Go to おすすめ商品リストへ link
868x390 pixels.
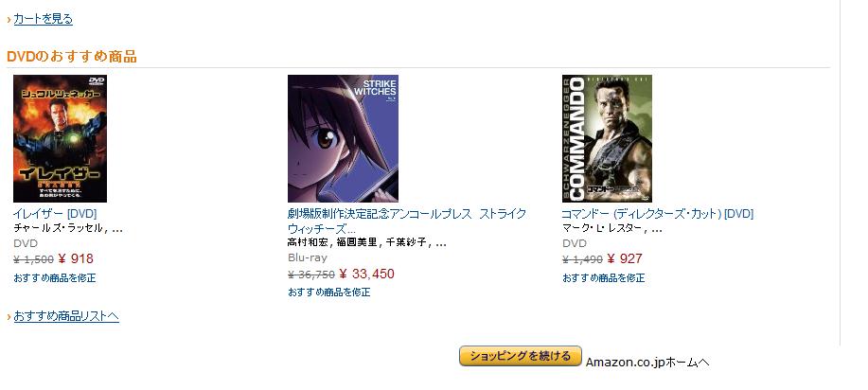(66, 316)
